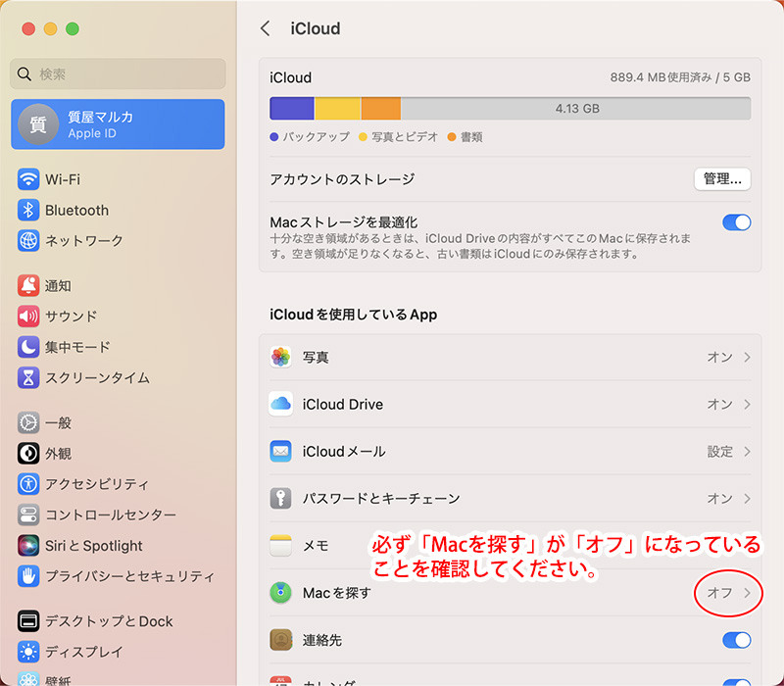Click the Passwords and Keychain key icon
This screenshot has height=686, width=784.
tap(281, 499)
